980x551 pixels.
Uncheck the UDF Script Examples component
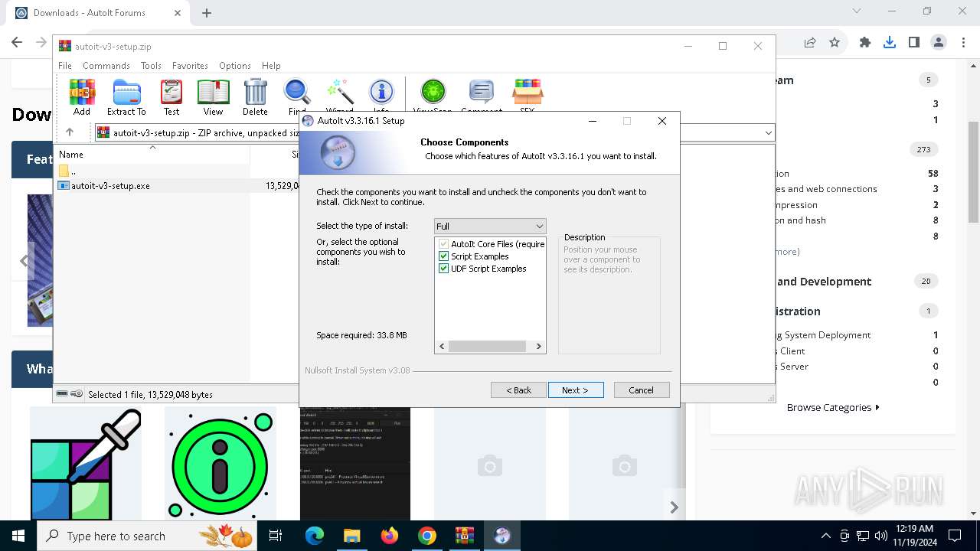click(x=443, y=269)
